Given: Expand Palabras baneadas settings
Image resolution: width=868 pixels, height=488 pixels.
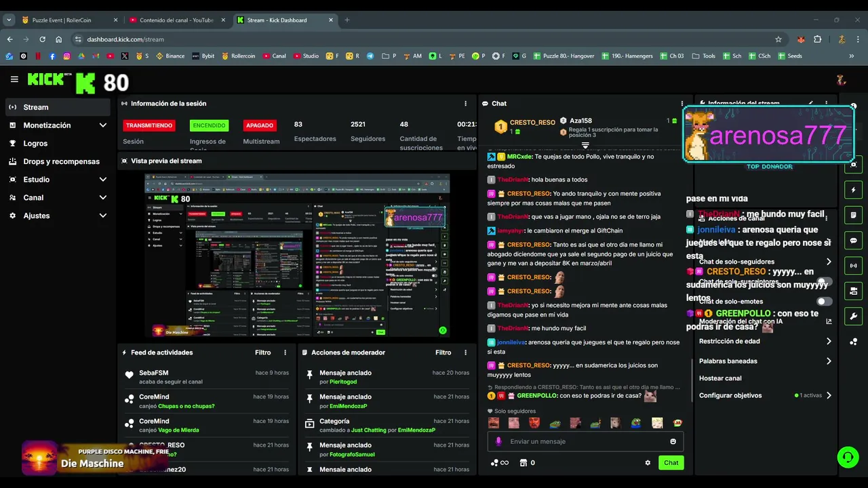Looking at the screenshot, I should point(765,361).
